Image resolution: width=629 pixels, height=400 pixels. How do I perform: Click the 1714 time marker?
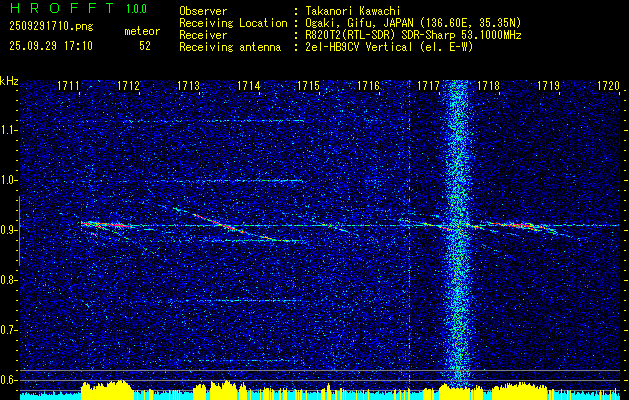click(248, 86)
